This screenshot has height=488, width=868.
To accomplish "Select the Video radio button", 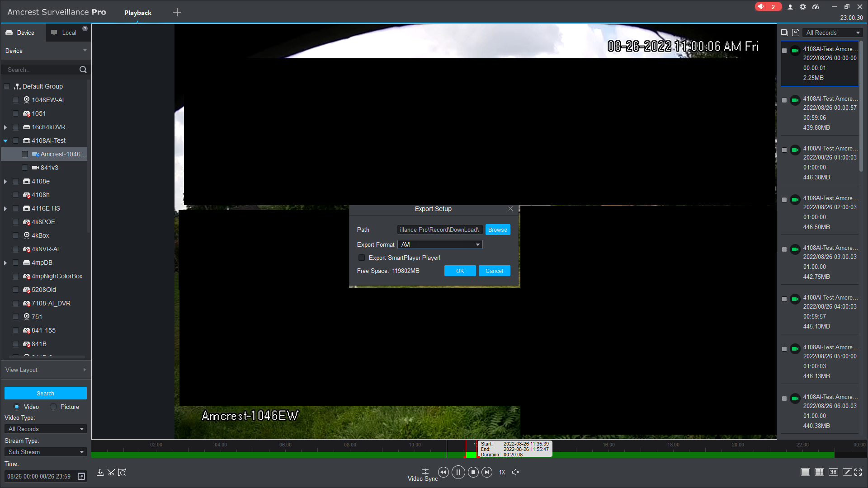I will pos(17,407).
